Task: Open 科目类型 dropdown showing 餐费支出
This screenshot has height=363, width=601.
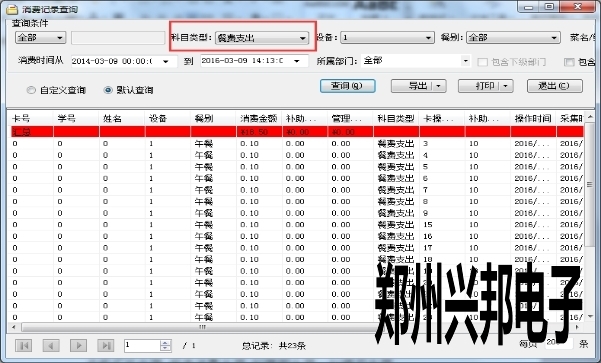Action: (262, 38)
